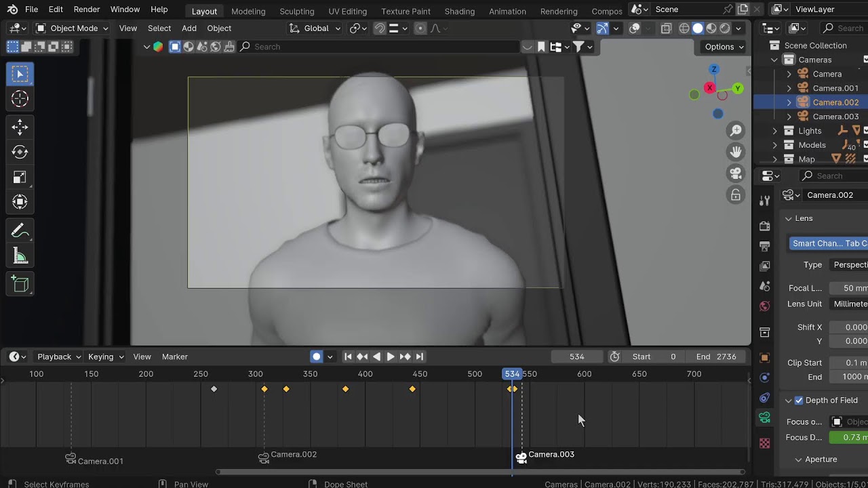Viewport: 868px width, 488px height.
Task: Activate the Annotate pencil tool
Action: (x=20, y=231)
